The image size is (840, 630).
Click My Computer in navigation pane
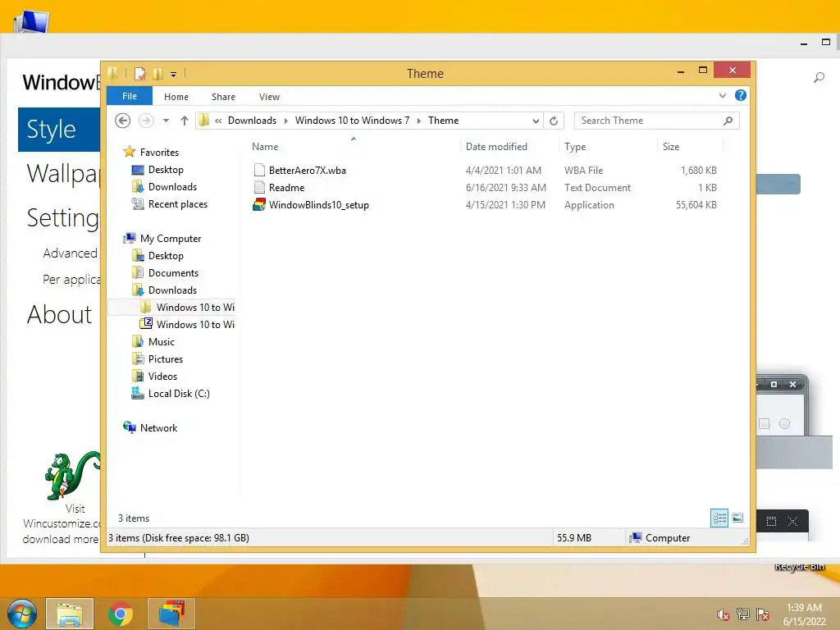coord(171,239)
